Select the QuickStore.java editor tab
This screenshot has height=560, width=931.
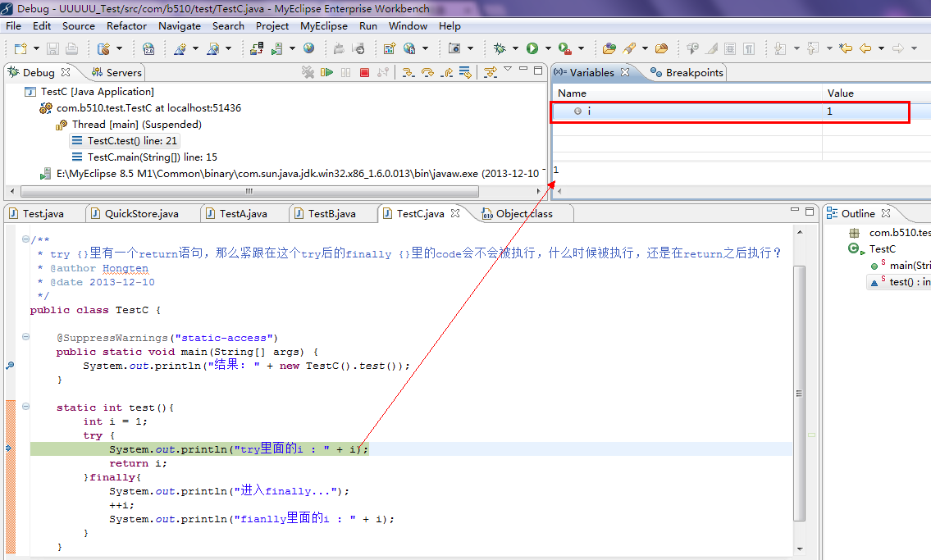pyautogui.click(x=142, y=212)
